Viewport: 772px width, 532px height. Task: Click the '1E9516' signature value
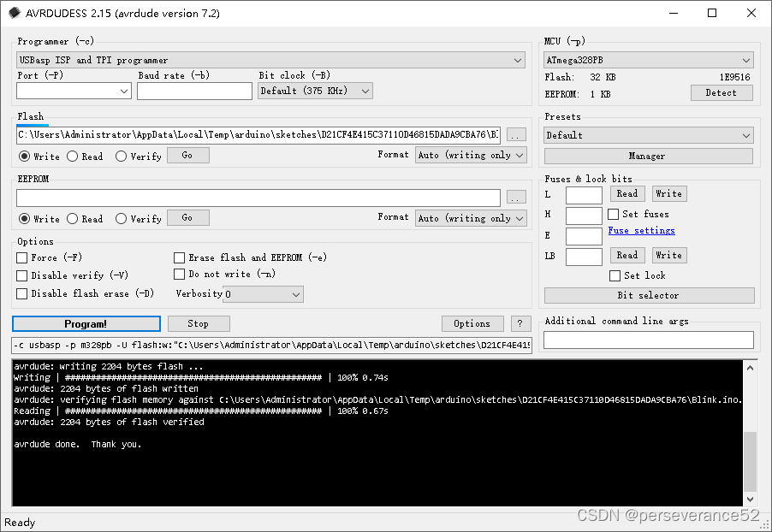coord(734,77)
